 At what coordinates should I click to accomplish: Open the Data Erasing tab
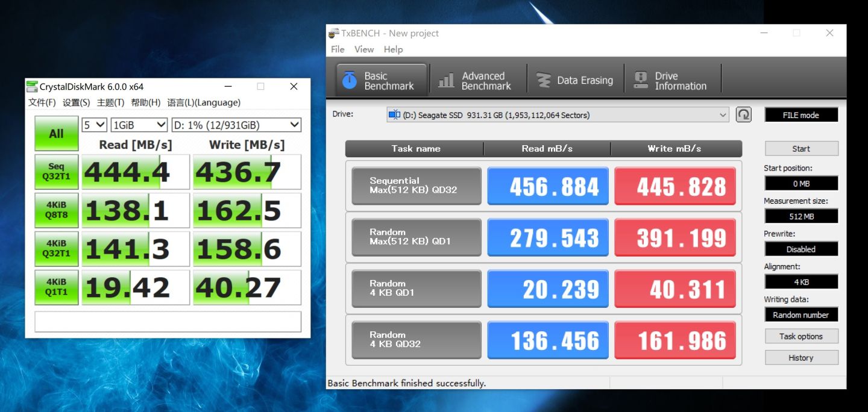pyautogui.click(x=575, y=81)
